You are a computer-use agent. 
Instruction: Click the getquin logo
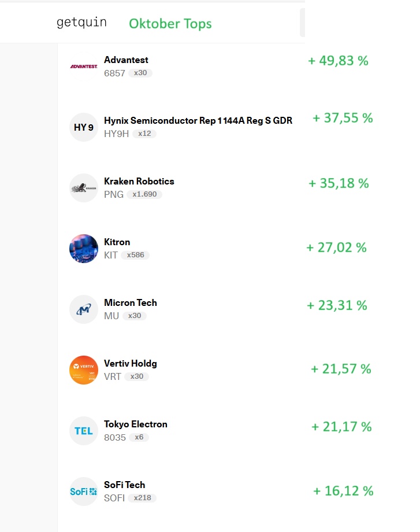point(81,23)
